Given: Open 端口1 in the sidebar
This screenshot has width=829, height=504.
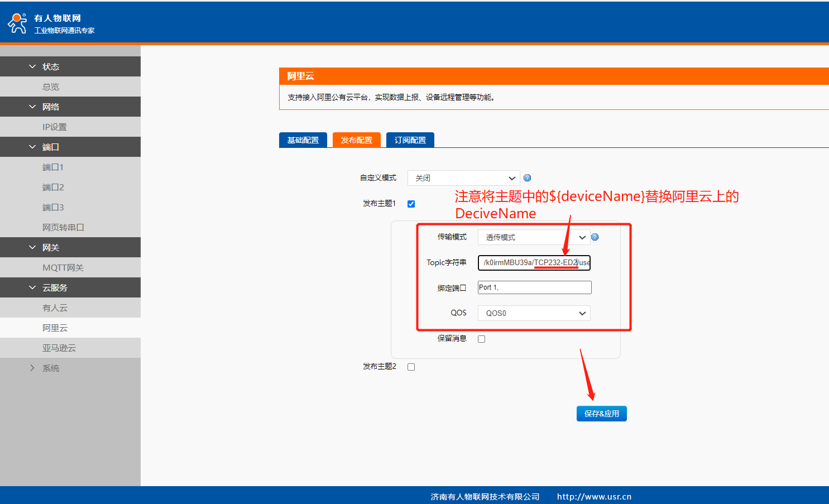Looking at the screenshot, I should pos(70,167).
